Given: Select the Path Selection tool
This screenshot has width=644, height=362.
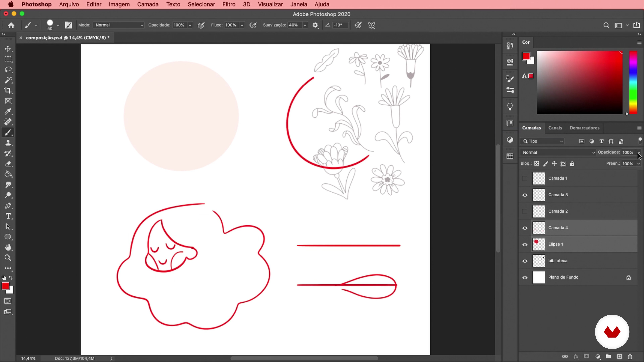Looking at the screenshot, I should click(x=8, y=227).
